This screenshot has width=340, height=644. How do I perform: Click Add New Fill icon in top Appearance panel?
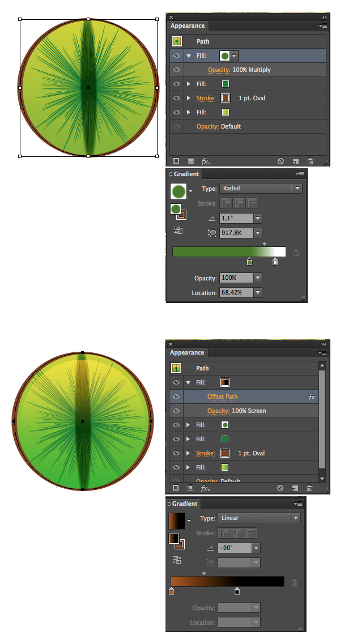(x=191, y=161)
